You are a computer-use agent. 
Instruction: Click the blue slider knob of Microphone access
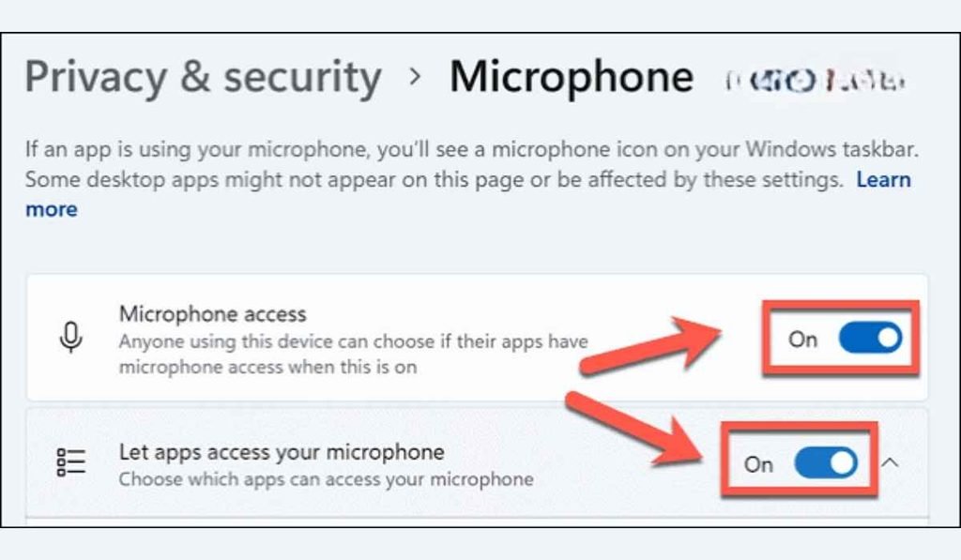tap(888, 339)
